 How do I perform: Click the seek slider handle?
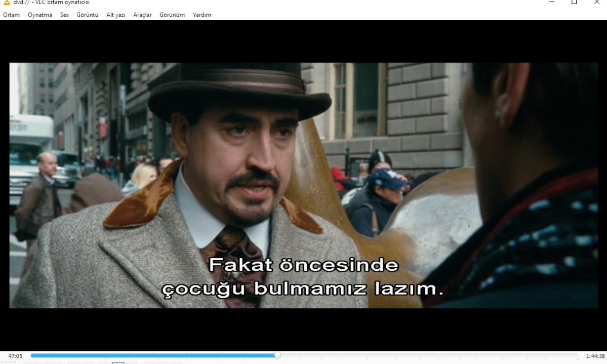[277, 355]
